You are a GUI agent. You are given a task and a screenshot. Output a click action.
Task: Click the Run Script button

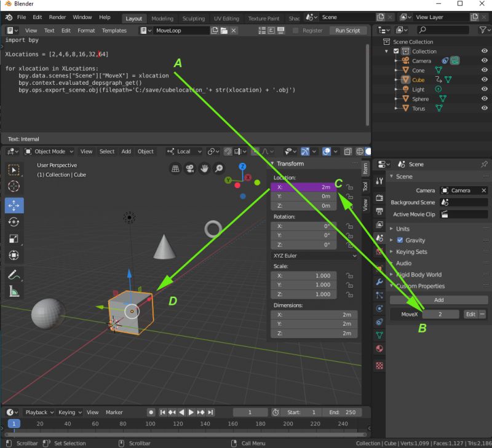[347, 30]
